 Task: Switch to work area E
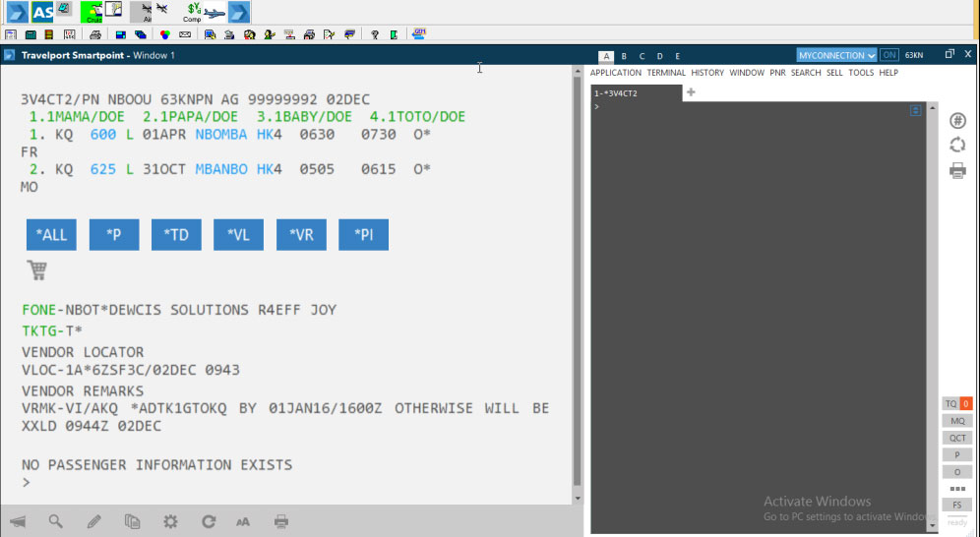coord(678,56)
